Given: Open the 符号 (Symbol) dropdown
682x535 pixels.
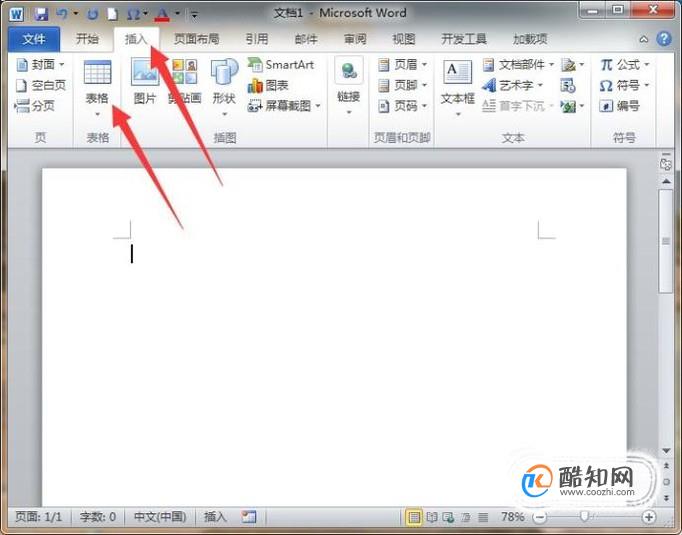Looking at the screenshot, I should point(625,85).
